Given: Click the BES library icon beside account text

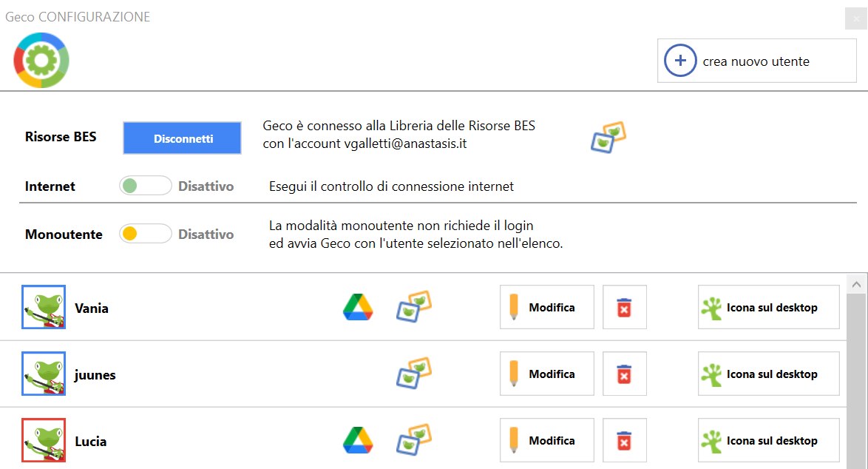Looking at the screenshot, I should tap(608, 138).
